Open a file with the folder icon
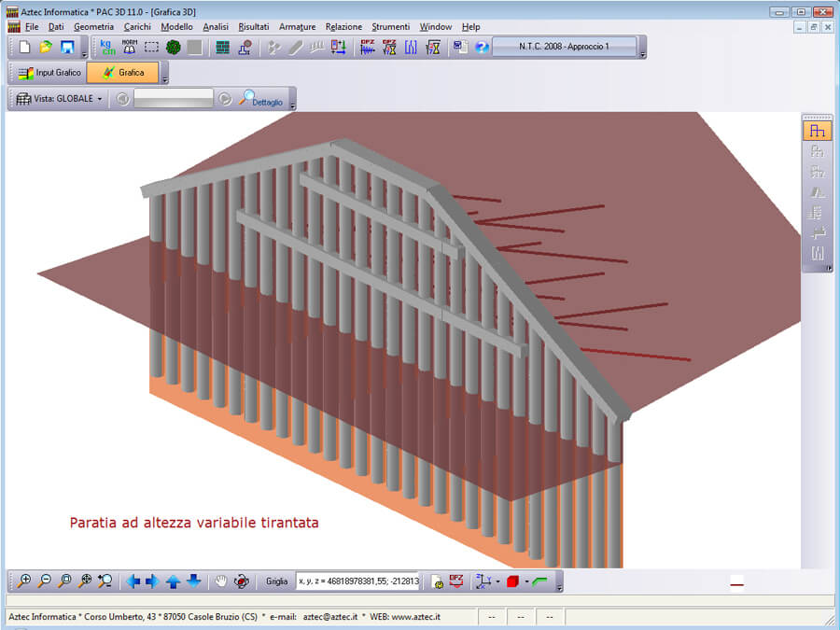The width and height of the screenshot is (840, 630). (x=46, y=48)
